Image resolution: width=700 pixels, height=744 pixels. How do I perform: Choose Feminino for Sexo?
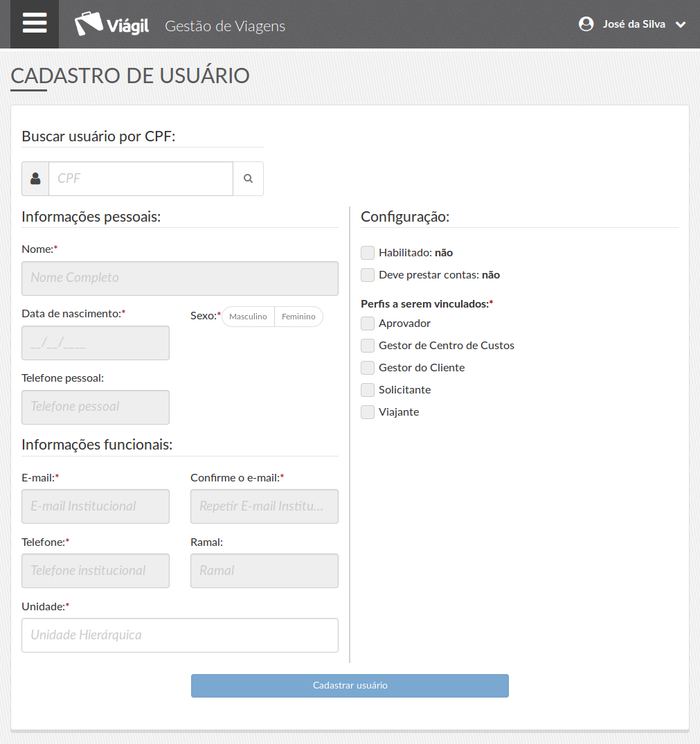pyautogui.click(x=298, y=317)
